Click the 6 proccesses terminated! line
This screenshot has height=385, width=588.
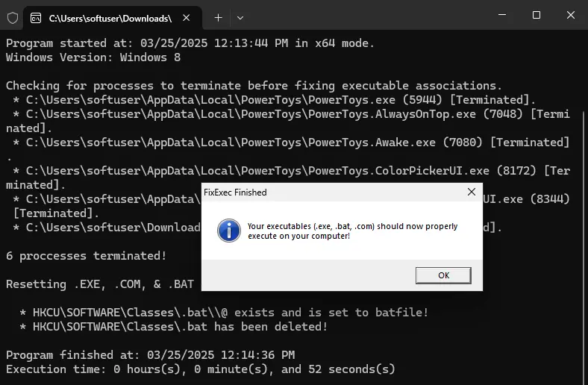[x=87, y=256]
